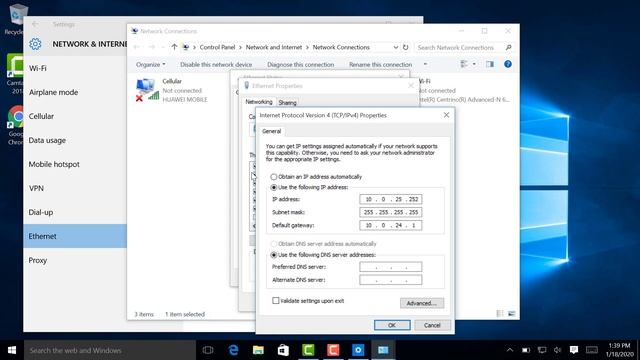Close the IPv4 Properties dialog
The width and height of the screenshot is (640, 360).
click(x=446, y=115)
